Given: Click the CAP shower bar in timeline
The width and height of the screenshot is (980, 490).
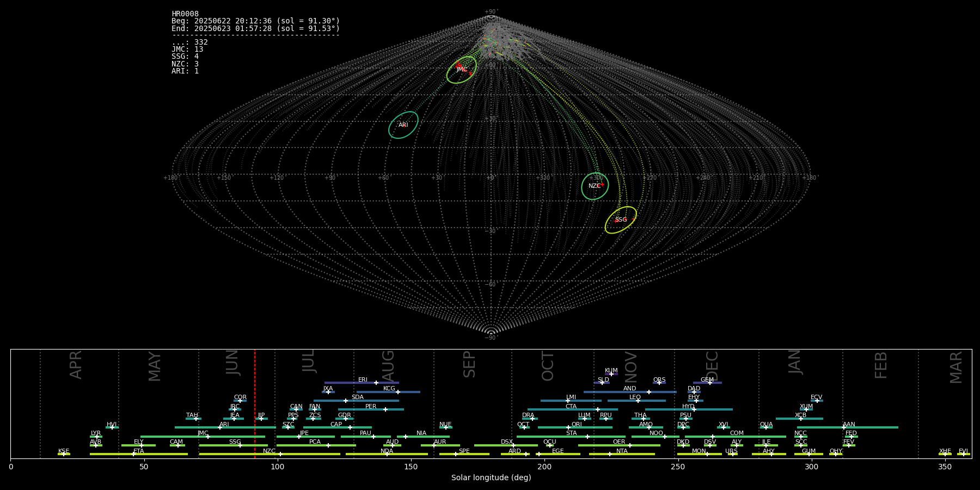Looking at the screenshot, I should click(x=338, y=427).
